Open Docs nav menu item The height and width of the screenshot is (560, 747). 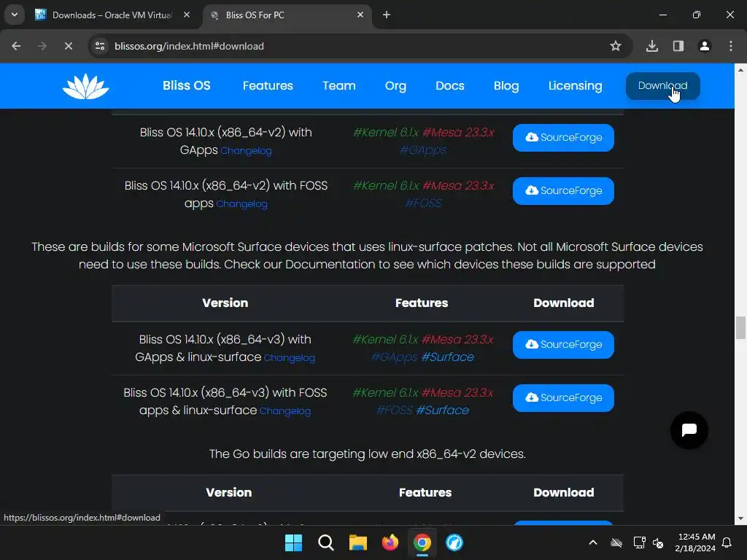pos(449,86)
